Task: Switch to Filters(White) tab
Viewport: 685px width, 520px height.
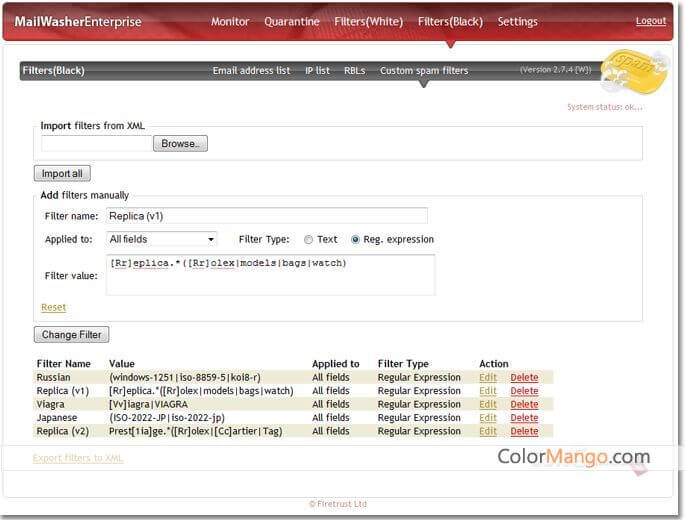Action: click(x=368, y=21)
